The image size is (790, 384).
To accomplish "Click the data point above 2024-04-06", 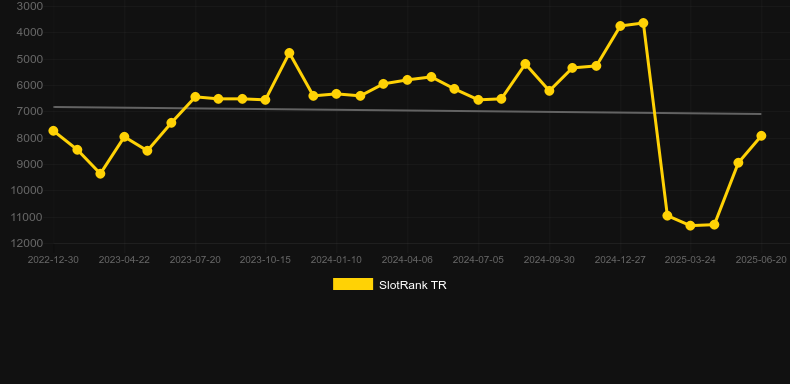I will 407,80.
